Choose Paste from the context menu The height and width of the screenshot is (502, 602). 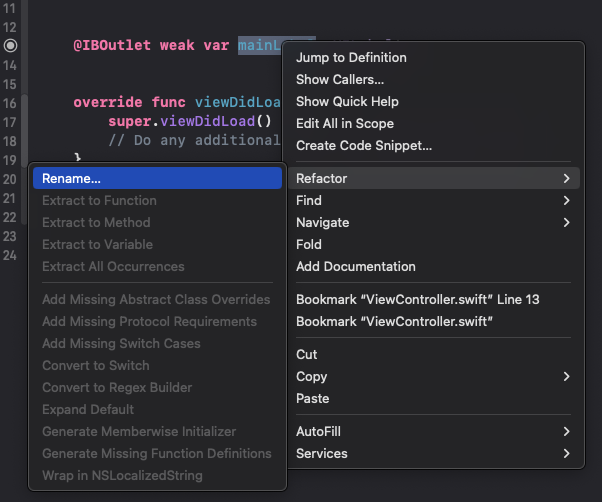pos(313,399)
